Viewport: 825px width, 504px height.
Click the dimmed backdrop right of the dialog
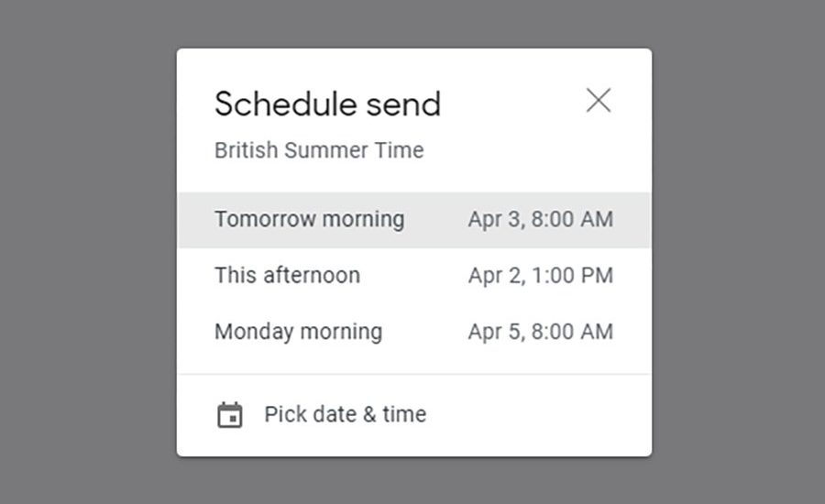tap(738, 252)
